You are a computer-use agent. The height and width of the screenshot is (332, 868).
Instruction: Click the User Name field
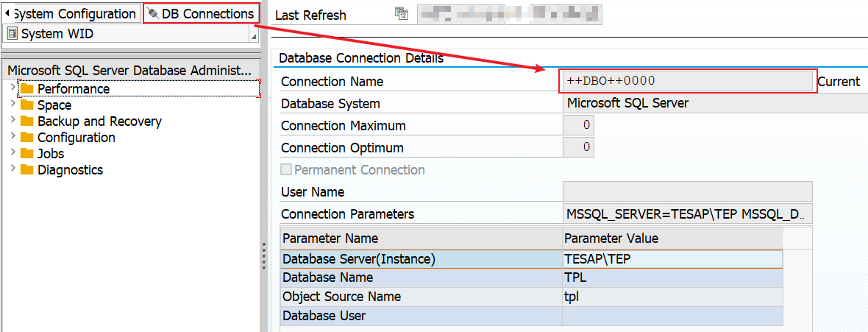point(688,192)
